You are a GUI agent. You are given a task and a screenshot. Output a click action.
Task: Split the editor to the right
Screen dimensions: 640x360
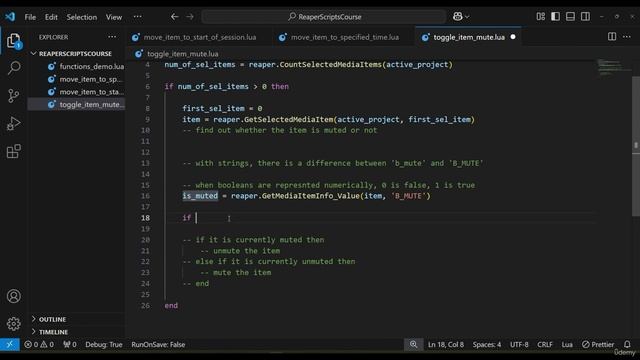click(x=612, y=37)
